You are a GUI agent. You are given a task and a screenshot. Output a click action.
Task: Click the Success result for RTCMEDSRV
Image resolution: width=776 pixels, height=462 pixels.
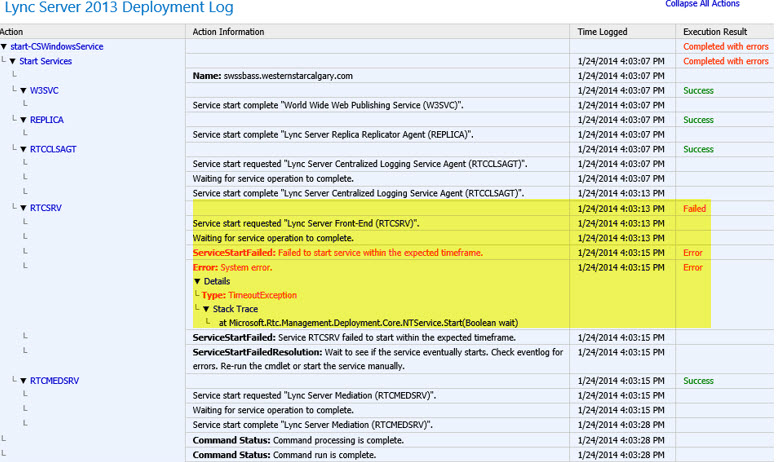(698, 381)
